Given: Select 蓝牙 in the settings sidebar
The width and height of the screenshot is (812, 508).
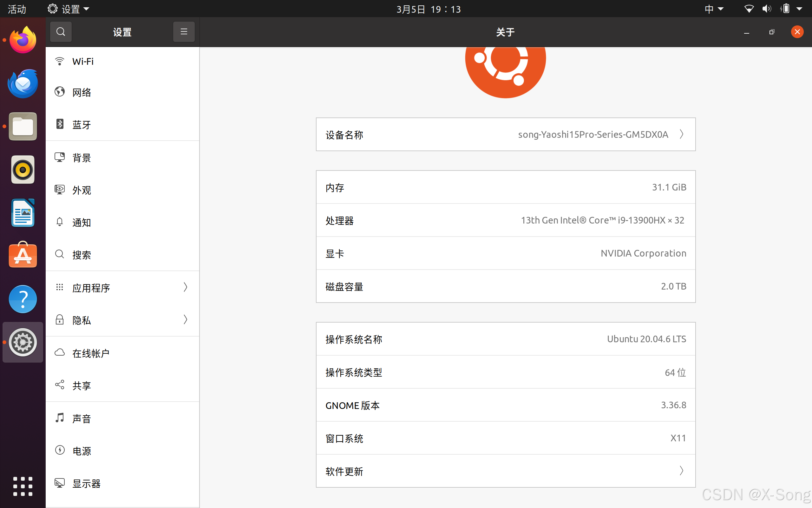Looking at the screenshot, I should click(x=122, y=124).
